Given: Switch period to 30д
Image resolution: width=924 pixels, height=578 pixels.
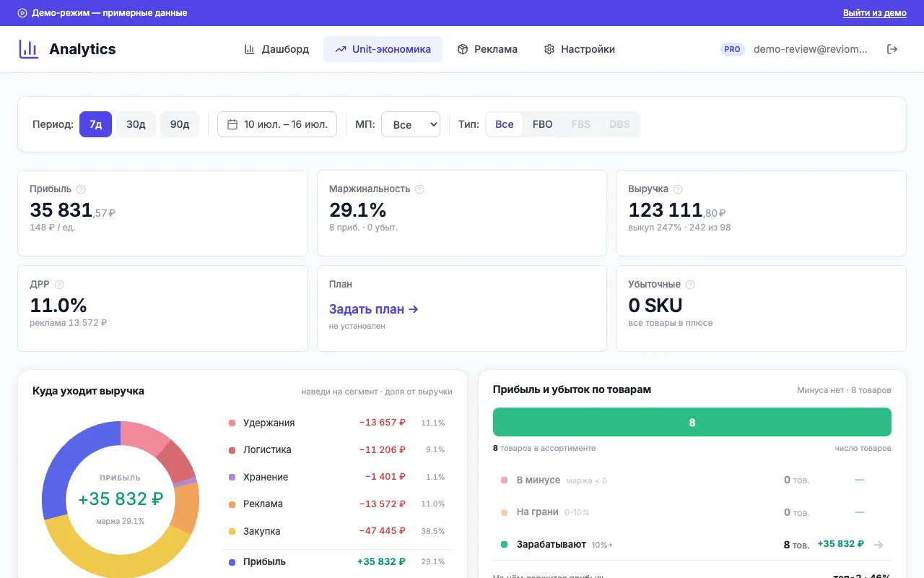Looking at the screenshot, I should [x=136, y=124].
